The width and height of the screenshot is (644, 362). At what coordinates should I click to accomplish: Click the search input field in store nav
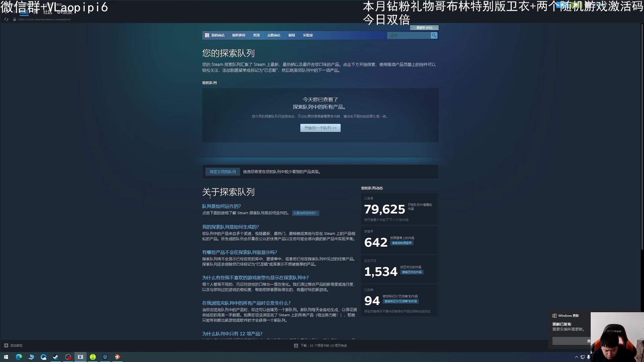[x=409, y=35]
